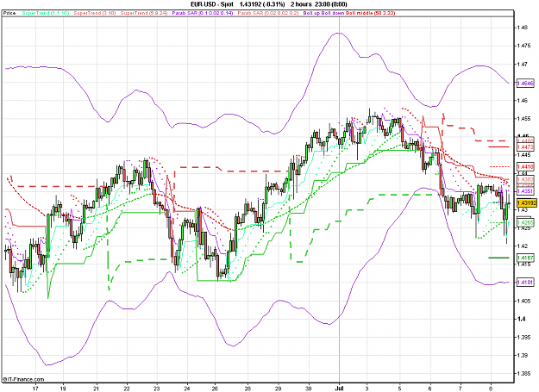Click the 1.48 price axis tick
This screenshot has width=539, height=392.
[x=523, y=28]
